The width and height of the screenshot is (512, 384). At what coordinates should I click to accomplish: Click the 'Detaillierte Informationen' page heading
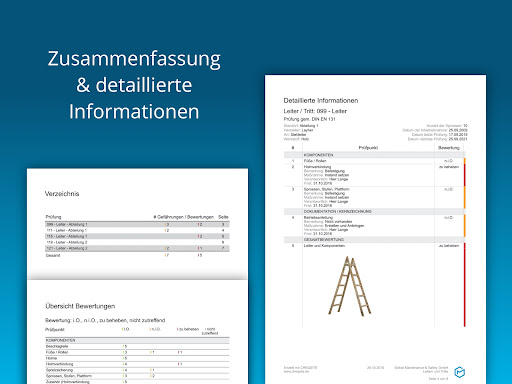pyautogui.click(x=321, y=100)
